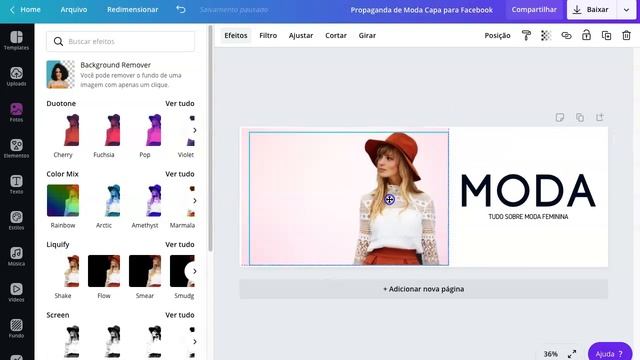Add new page icon above canvas

click(x=600, y=117)
